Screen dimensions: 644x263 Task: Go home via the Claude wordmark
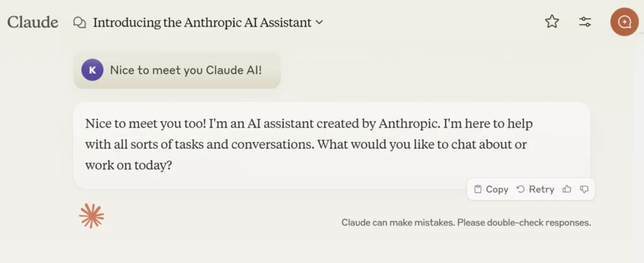click(x=33, y=22)
